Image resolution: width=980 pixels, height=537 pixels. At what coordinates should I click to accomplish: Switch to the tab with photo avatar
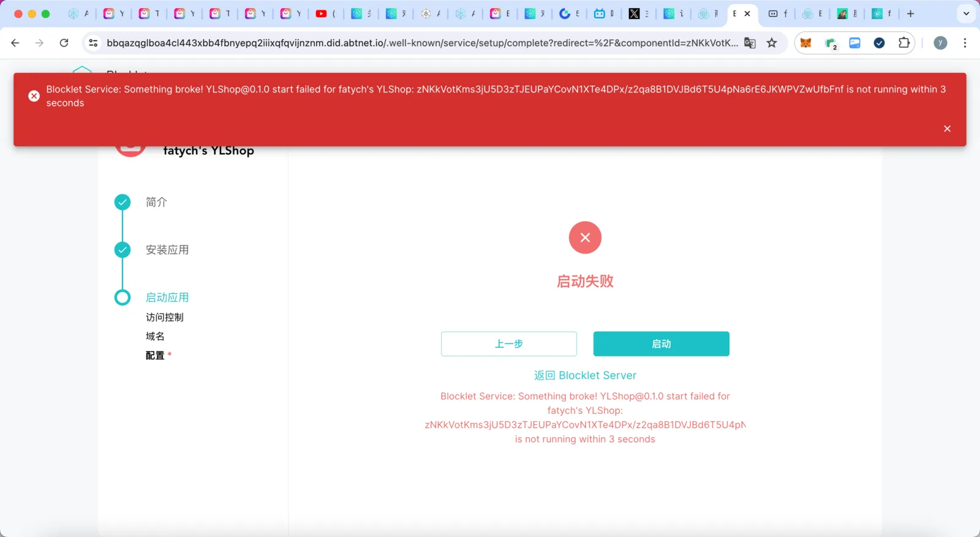[848, 13]
